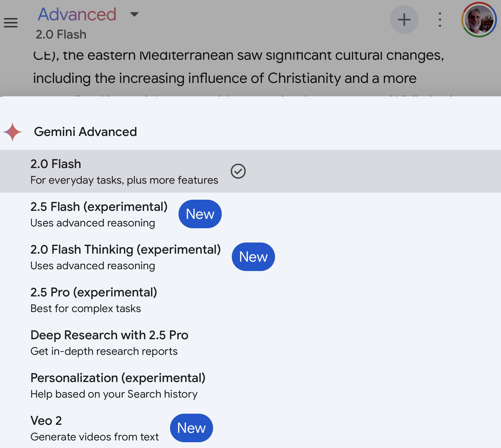
Task: Open the hamburger main menu
Action: coord(10,23)
